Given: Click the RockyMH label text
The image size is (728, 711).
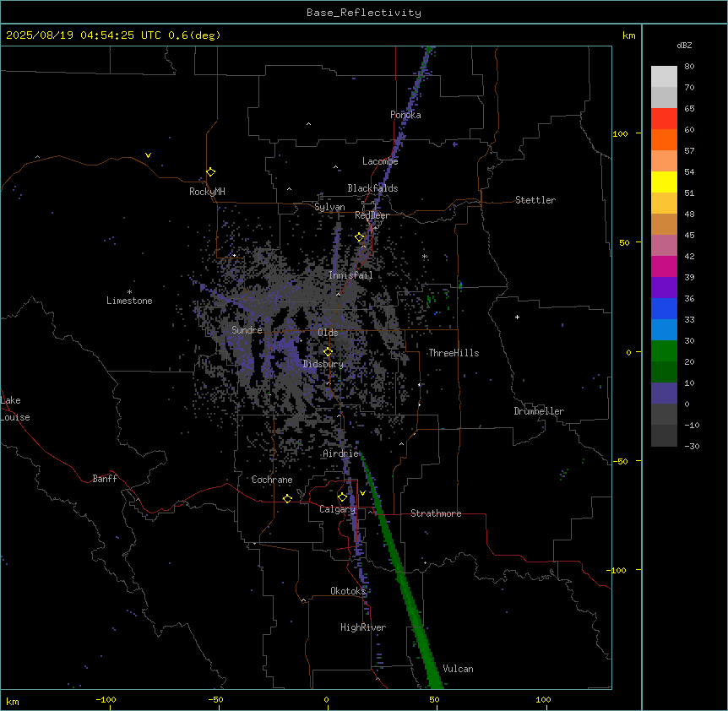Looking at the screenshot, I should (207, 192).
